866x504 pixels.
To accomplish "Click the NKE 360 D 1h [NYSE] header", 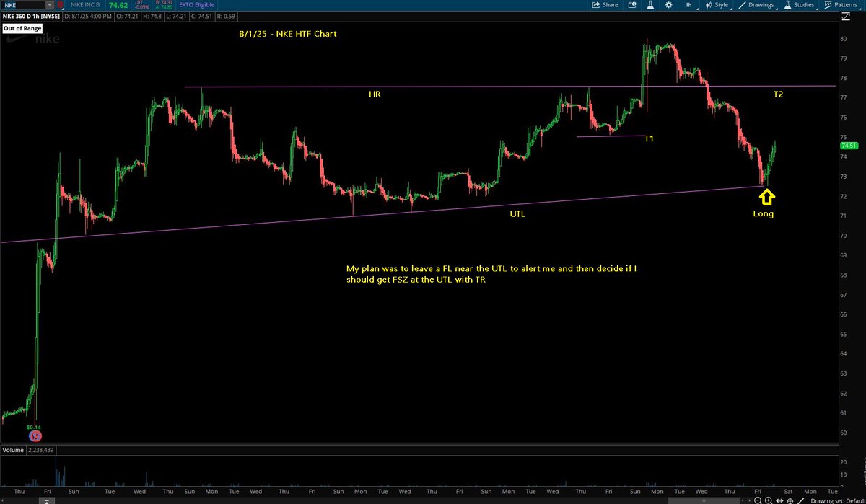I will coord(30,15).
